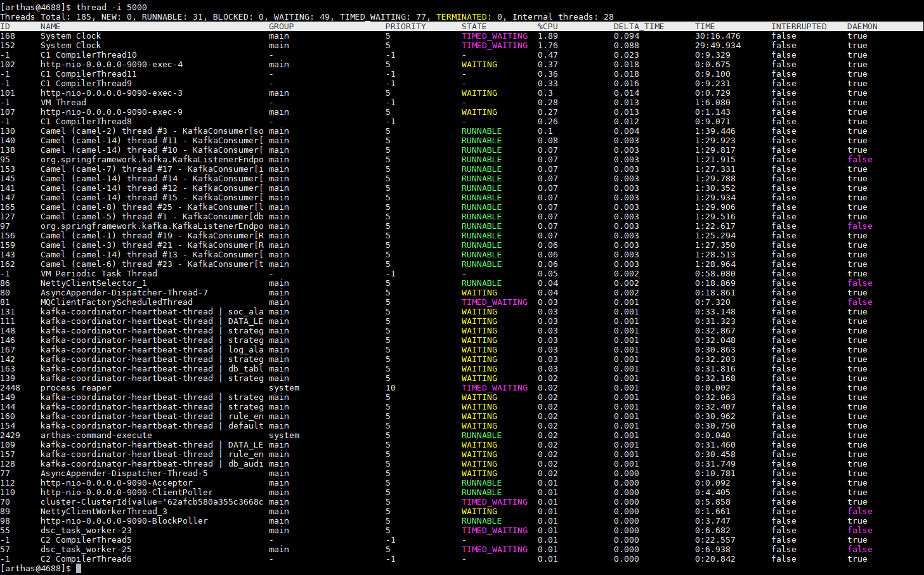Click the Camel (camel-1) thread #19 name

[152, 236]
